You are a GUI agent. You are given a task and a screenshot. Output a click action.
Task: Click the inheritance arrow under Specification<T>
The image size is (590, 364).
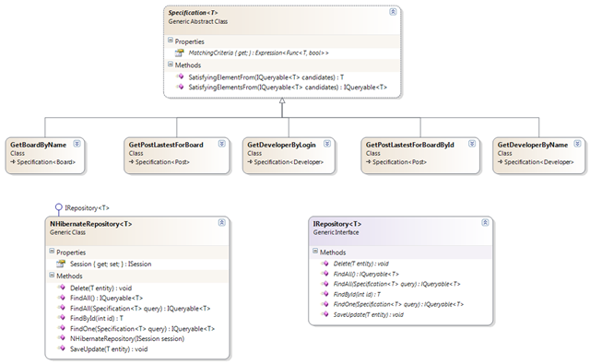[282, 101]
